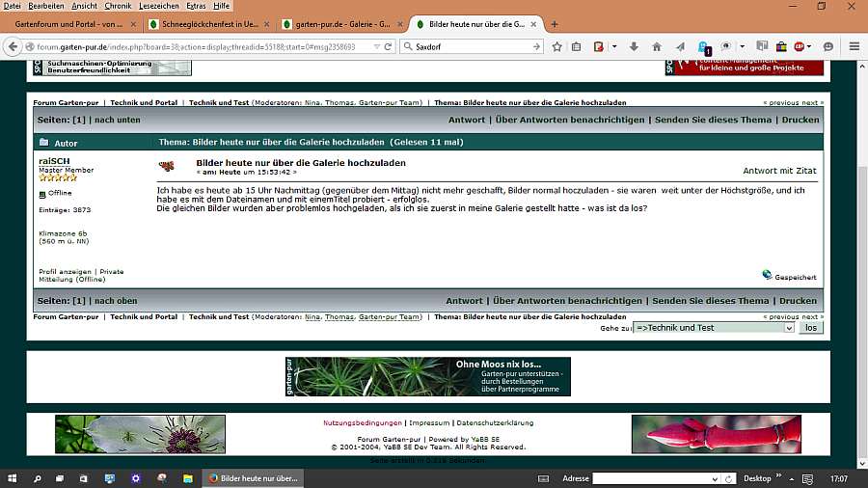Expand the 'Gehe zu' forum dropdown
Viewport: 868px width, 488px height.
[x=788, y=328]
